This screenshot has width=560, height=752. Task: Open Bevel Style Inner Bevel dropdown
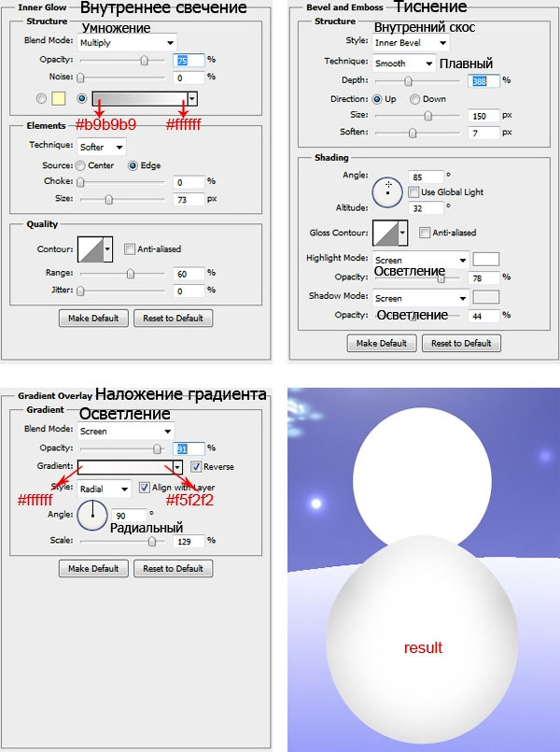pyautogui.click(x=411, y=43)
